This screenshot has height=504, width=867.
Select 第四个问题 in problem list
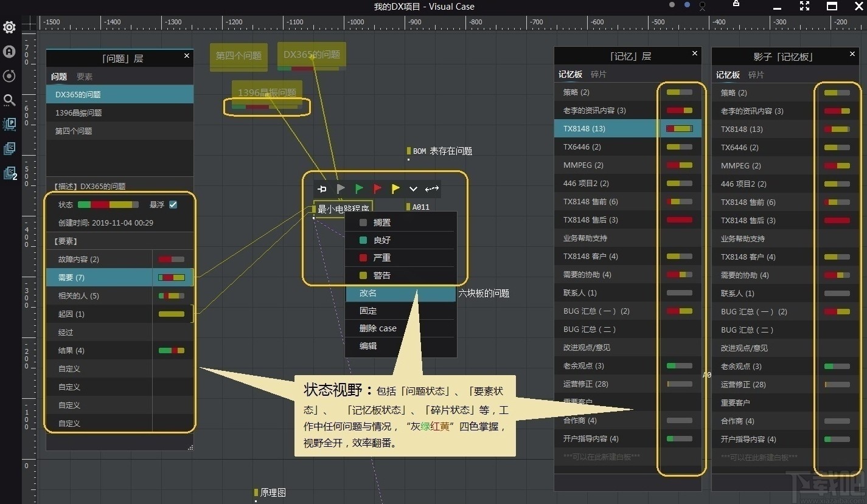pos(120,131)
